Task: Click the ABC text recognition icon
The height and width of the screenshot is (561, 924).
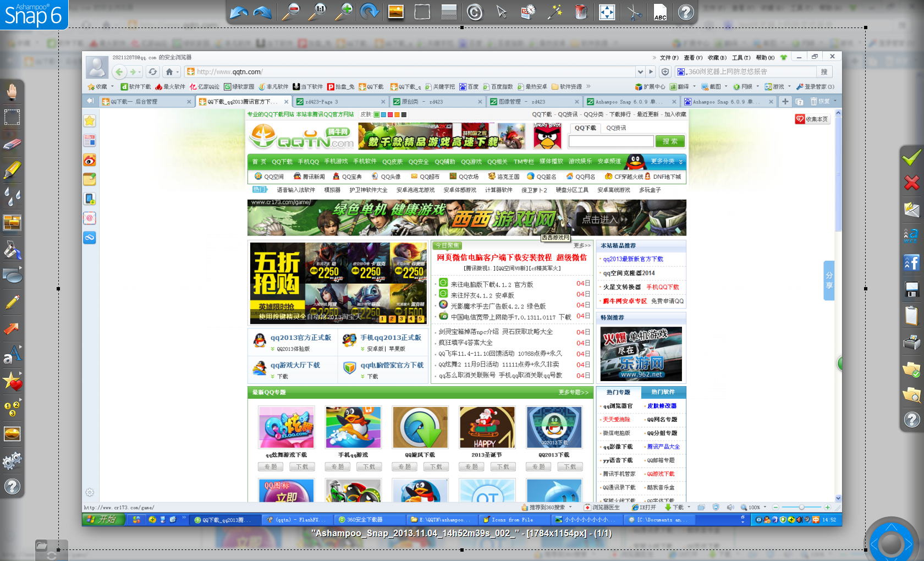Action: 660,12
